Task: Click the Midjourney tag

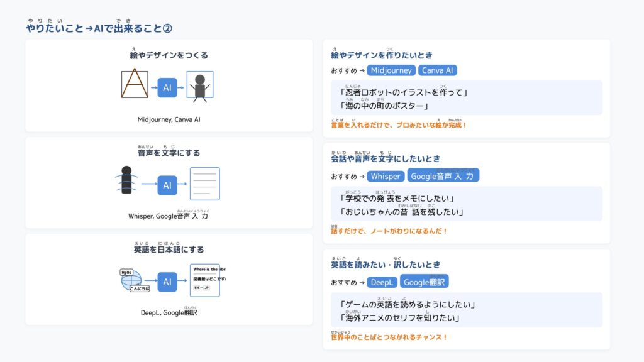Action: [391, 70]
